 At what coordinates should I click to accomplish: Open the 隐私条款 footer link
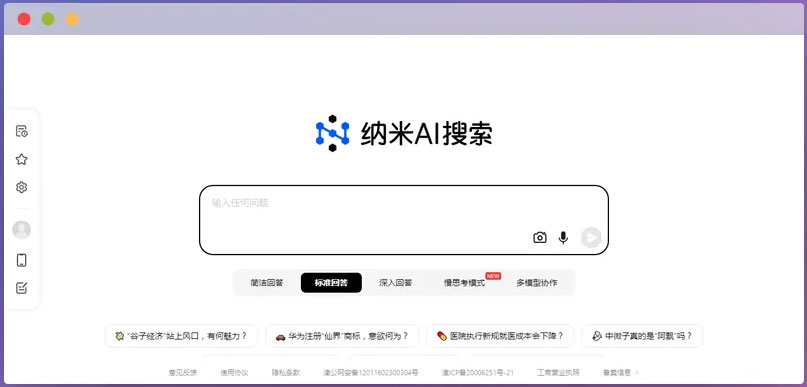pyautogui.click(x=286, y=373)
